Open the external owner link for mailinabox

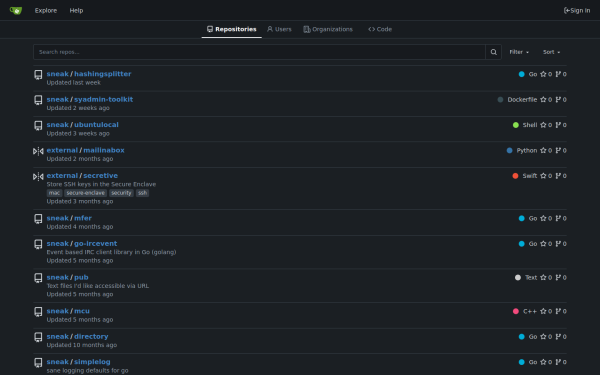point(62,150)
